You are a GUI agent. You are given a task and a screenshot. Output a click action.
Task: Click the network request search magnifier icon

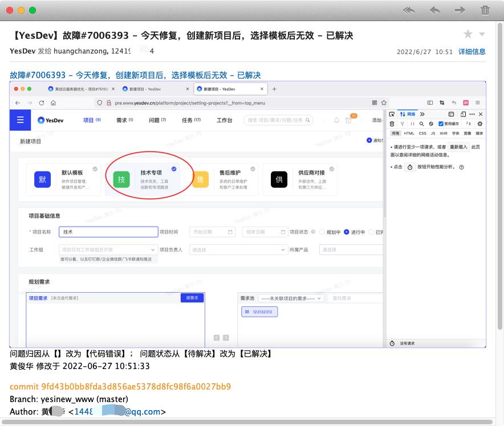421,124
